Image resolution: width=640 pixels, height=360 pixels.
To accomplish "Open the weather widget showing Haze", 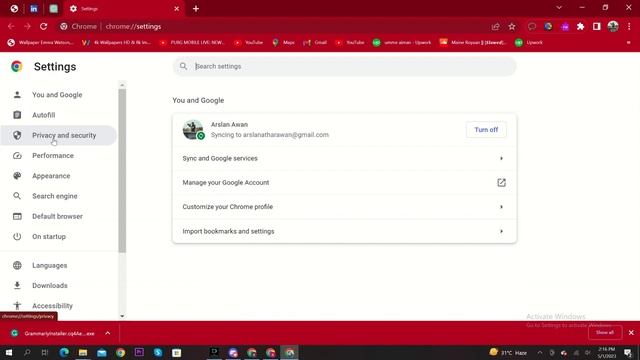I will click(x=508, y=353).
